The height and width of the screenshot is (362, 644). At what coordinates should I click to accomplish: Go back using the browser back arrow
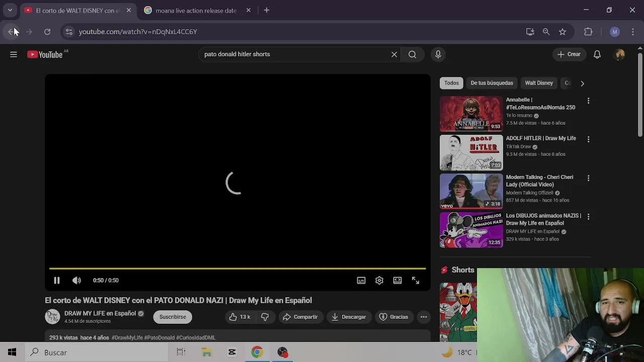point(11,32)
